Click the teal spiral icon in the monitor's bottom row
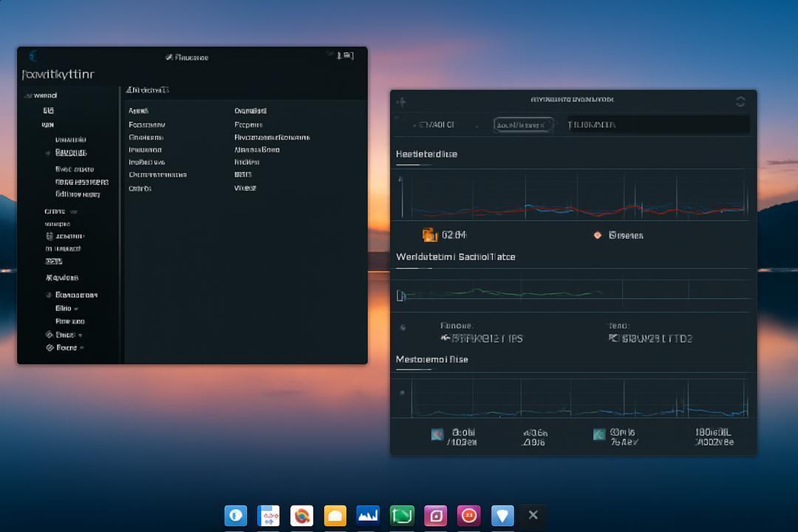This screenshot has height=532, width=798. click(x=599, y=434)
